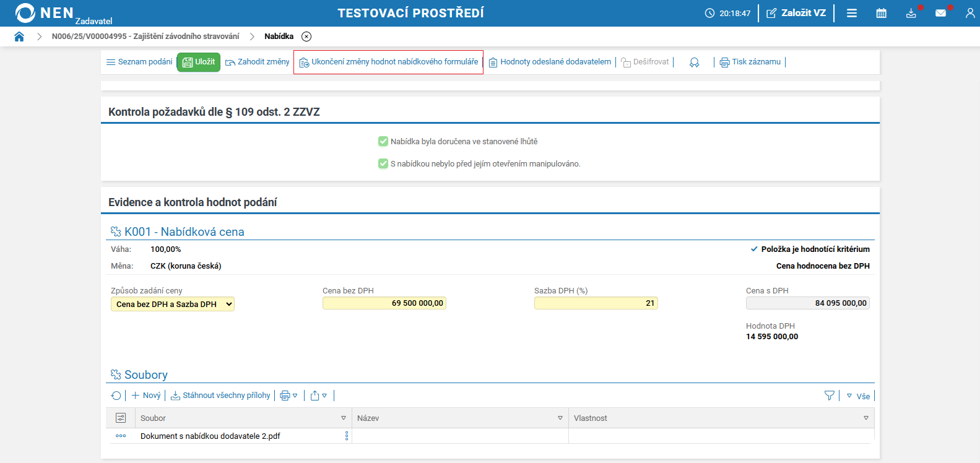Close the Nabídka breadcrumb tab
The width and height of the screenshot is (980, 463).
306,37
